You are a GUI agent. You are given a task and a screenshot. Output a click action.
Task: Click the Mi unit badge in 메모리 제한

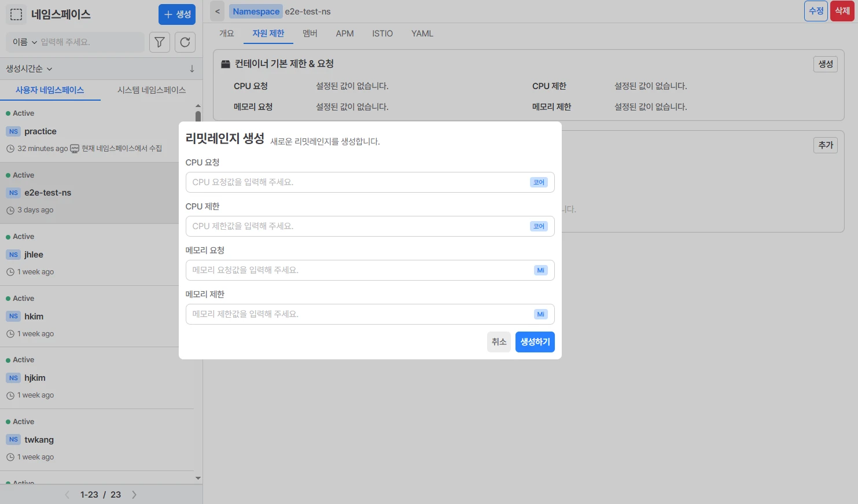point(541,314)
